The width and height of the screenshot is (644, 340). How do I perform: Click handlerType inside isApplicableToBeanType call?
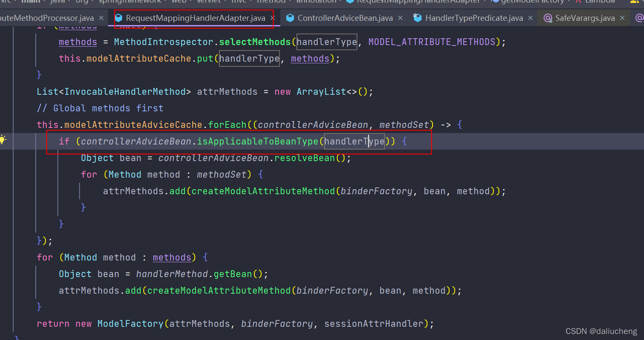(x=354, y=141)
